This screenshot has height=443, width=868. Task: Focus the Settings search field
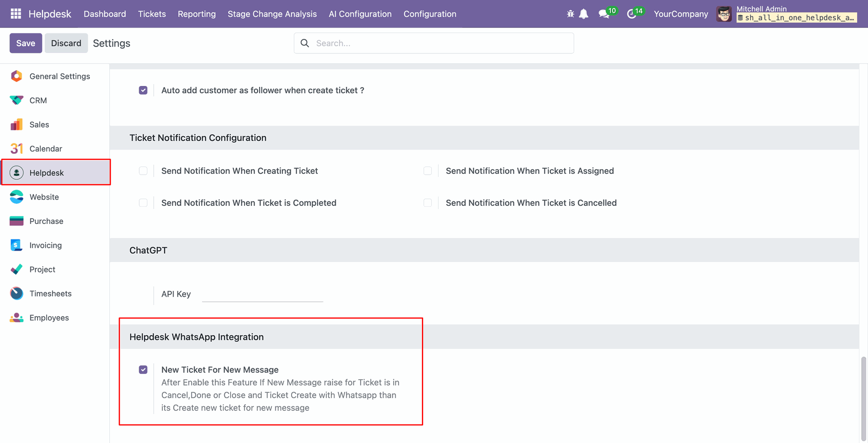tap(434, 43)
